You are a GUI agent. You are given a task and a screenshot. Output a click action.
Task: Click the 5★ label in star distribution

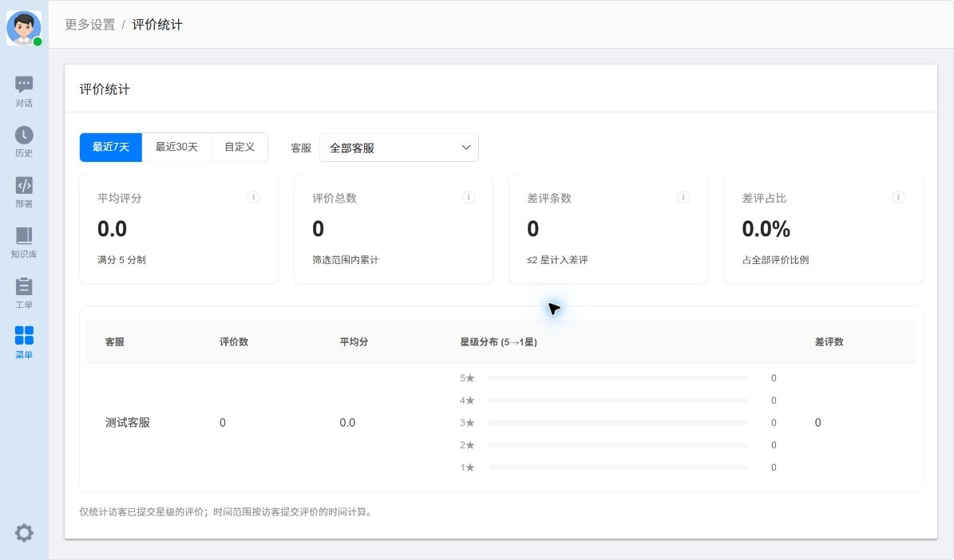click(x=467, y=378)
